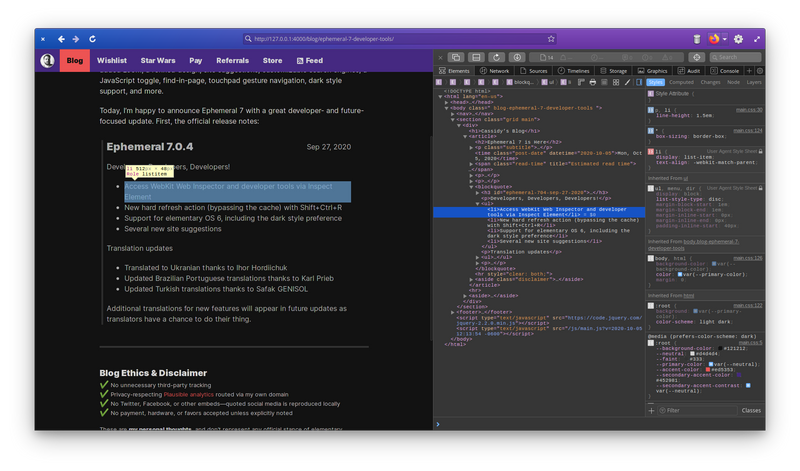
Task: Open main.css:30 source link
Action: (749, 110)
